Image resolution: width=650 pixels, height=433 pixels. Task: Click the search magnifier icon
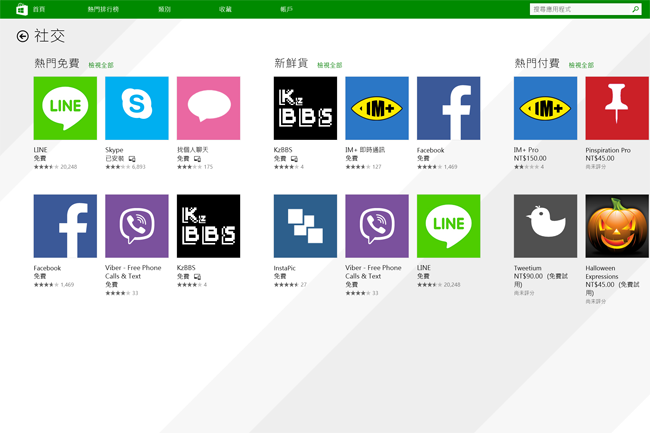pyautogui.click(x=635, y=9)
